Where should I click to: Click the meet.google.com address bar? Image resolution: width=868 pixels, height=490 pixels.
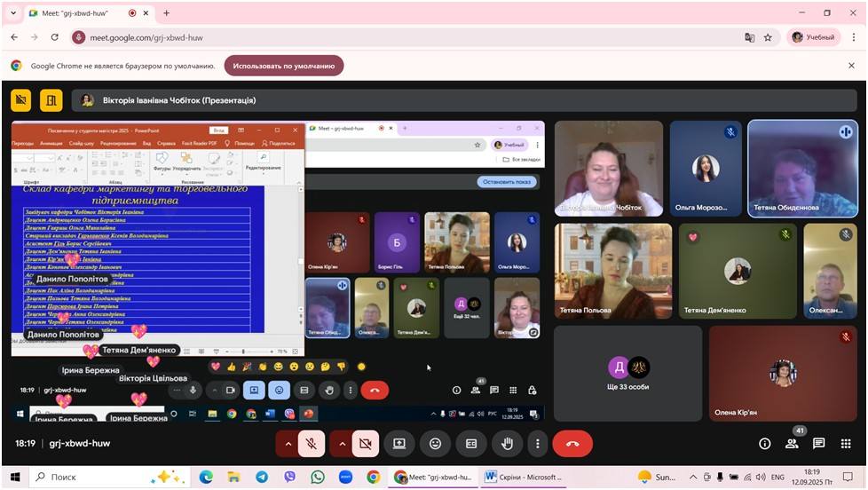399,37
